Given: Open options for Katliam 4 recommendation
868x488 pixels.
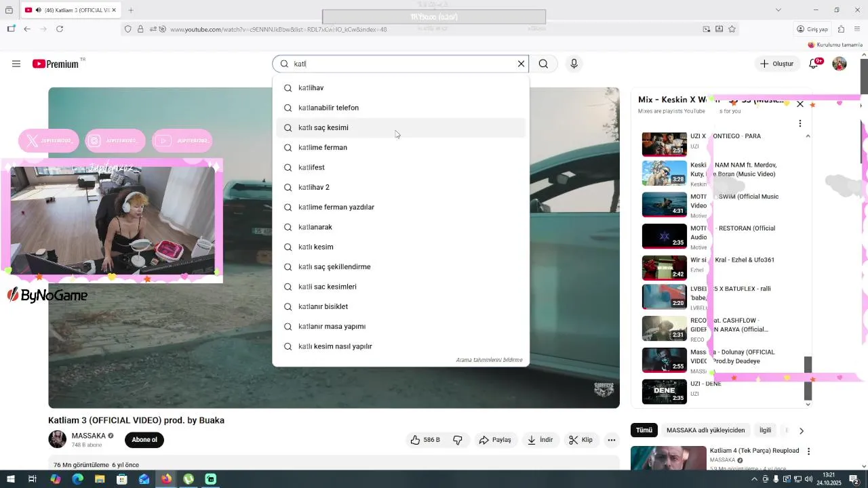Looking at the screenshot, I should tap(808, 451).
